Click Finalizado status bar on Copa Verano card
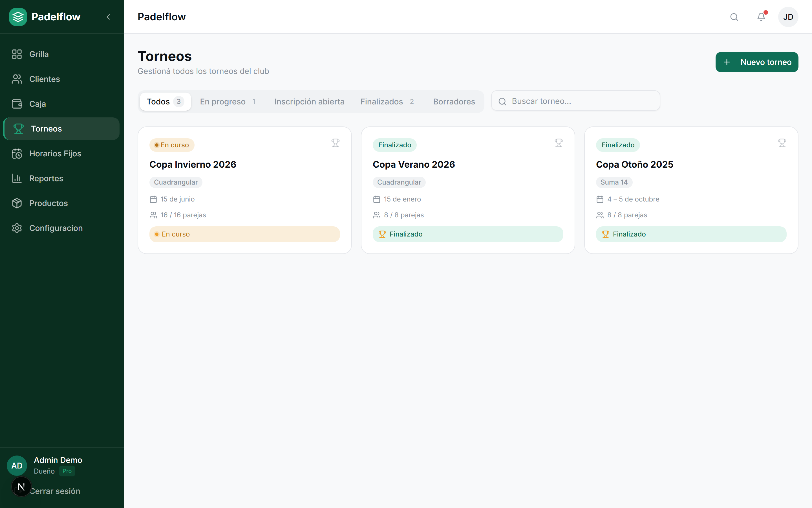Screen dimensions: 812x508 (x=468, y=234)
